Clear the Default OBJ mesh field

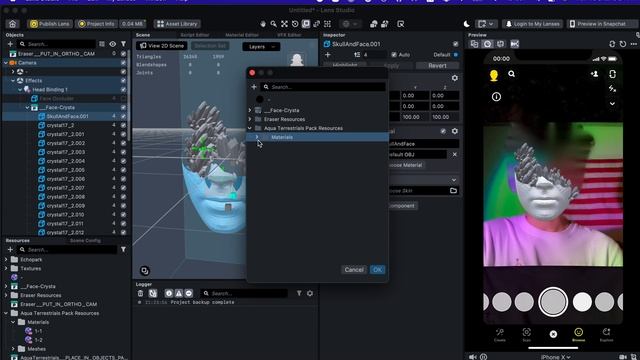point(455,154)
